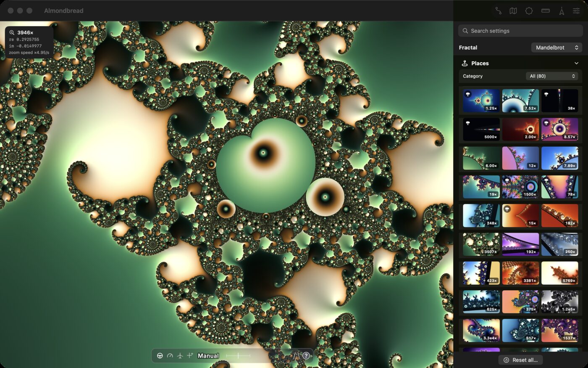Open help with the question mark button
The height and width of the screenshot is (368, 588).
point(306,356)
